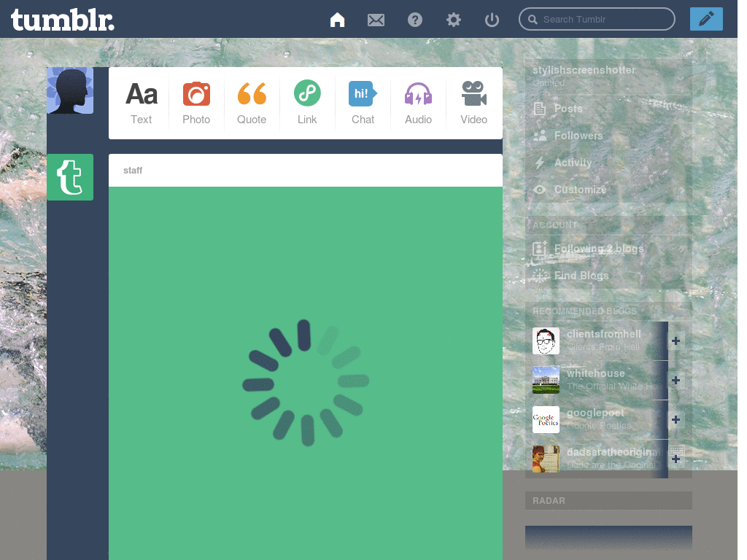Go to the Home dashboard icon
The height and width of the screenshot is (560, 747).
pos(337,20)
